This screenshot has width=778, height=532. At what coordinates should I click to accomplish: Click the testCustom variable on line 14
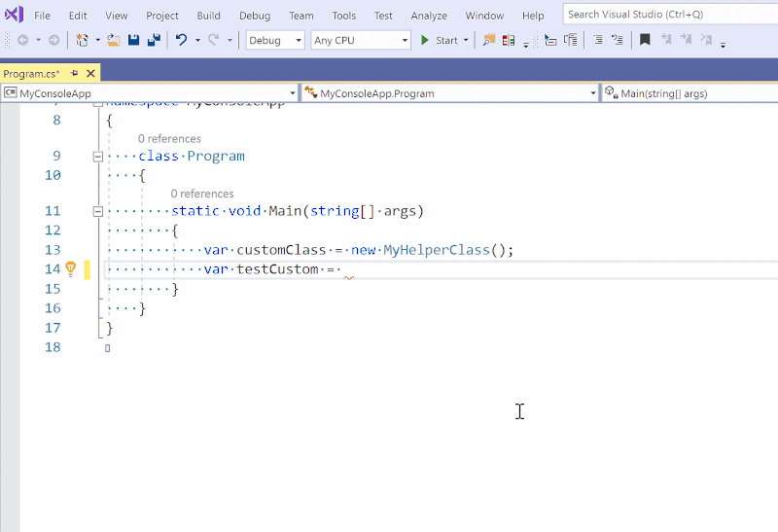[277, 269]
